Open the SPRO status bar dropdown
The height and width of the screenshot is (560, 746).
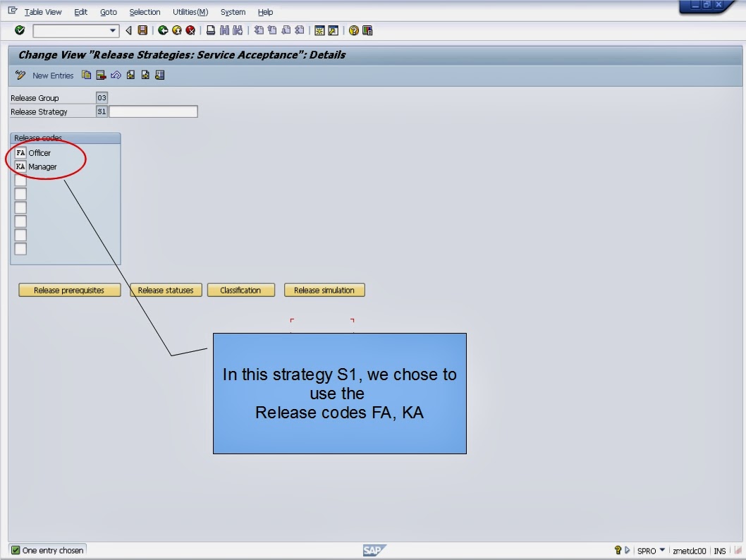point(662,550)
